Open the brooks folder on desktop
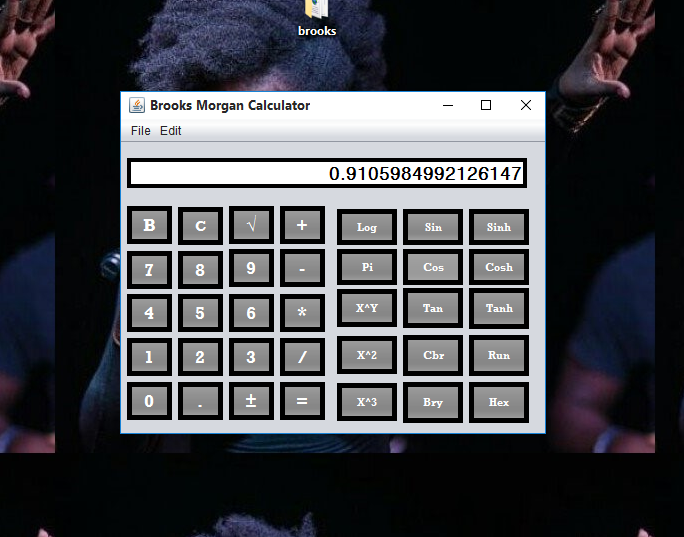The image size is (684, 537). tap(317, 17)
